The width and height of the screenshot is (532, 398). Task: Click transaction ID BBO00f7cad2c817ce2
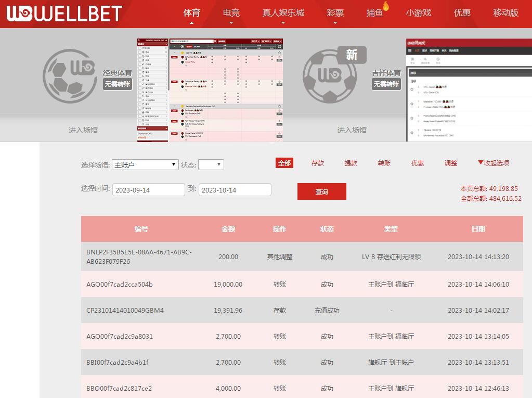[x=119, y=388]
